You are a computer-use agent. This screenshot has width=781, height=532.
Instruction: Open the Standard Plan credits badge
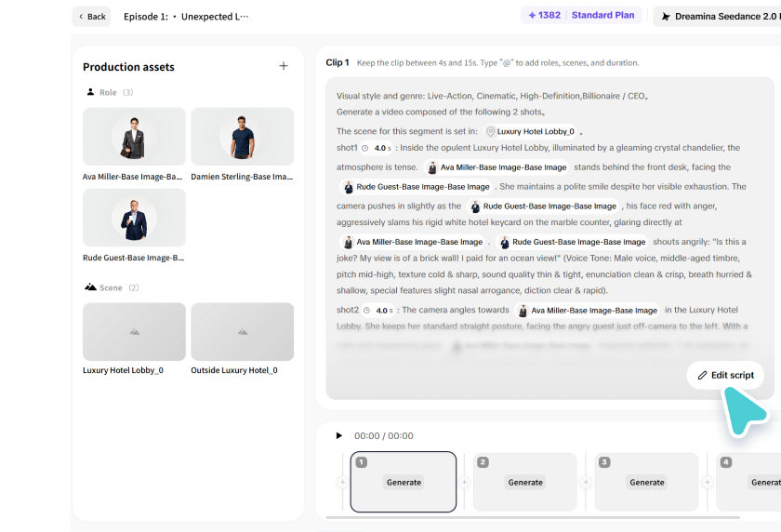pos(581,16)
